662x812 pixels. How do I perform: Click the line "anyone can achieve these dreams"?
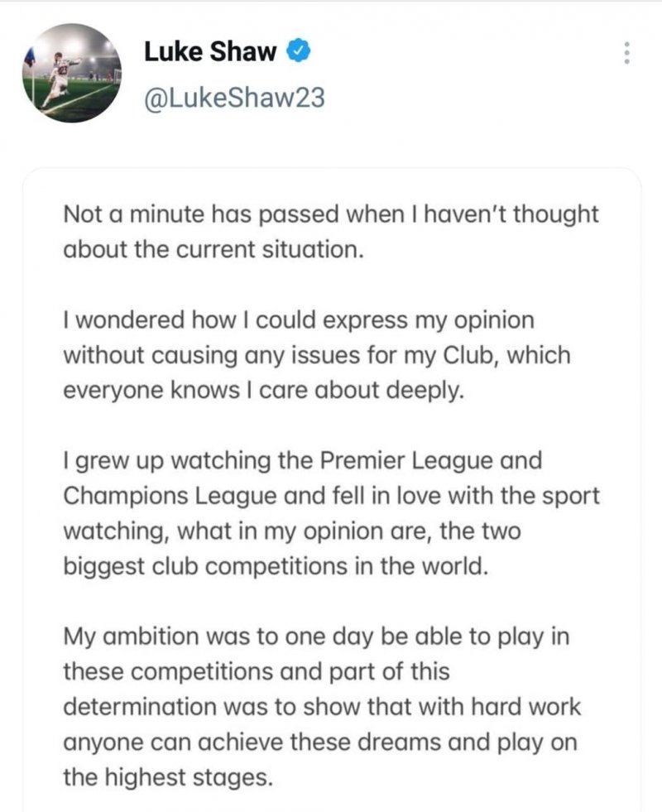point(320,742)
